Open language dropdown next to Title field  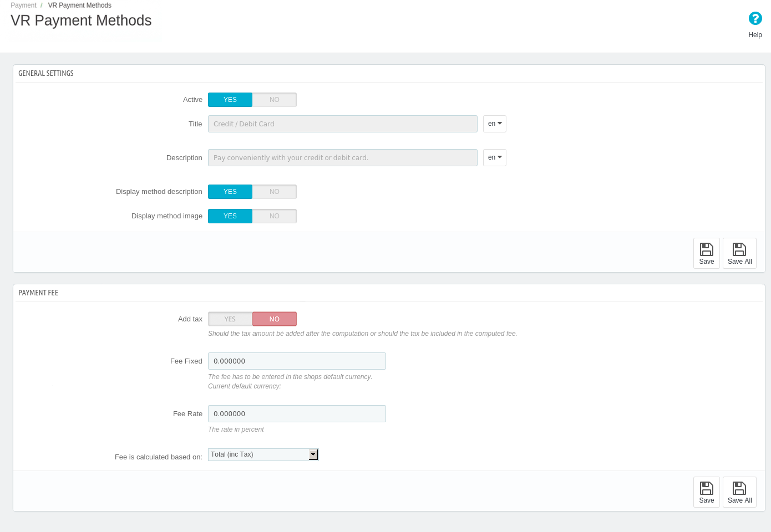click(x=495, y=124)
